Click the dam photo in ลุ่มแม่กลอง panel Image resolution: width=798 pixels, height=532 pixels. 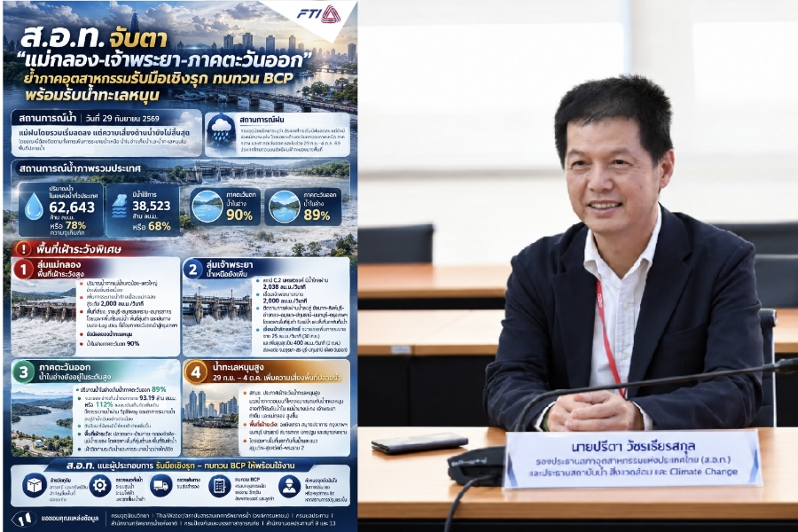[x=43, y=318]
